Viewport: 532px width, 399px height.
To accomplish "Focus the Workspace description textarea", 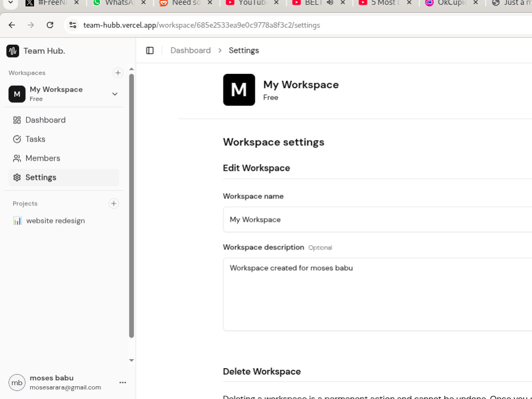I will point(377,294).
